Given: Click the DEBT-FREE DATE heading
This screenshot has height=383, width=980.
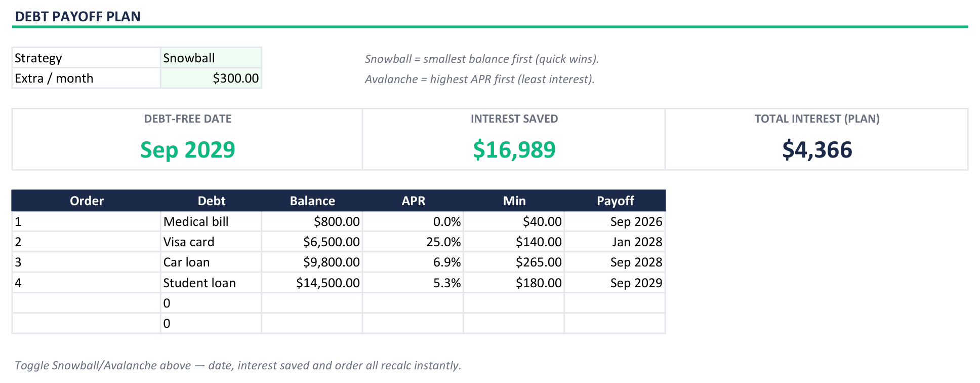Looking at the screenshot, I should pyautogui.click(x=187, y=119).
